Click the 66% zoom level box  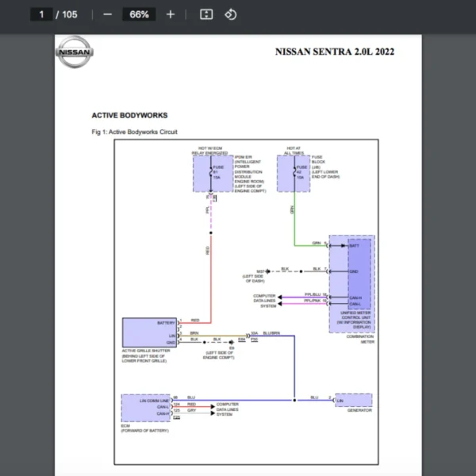click(x=139, y=14)
